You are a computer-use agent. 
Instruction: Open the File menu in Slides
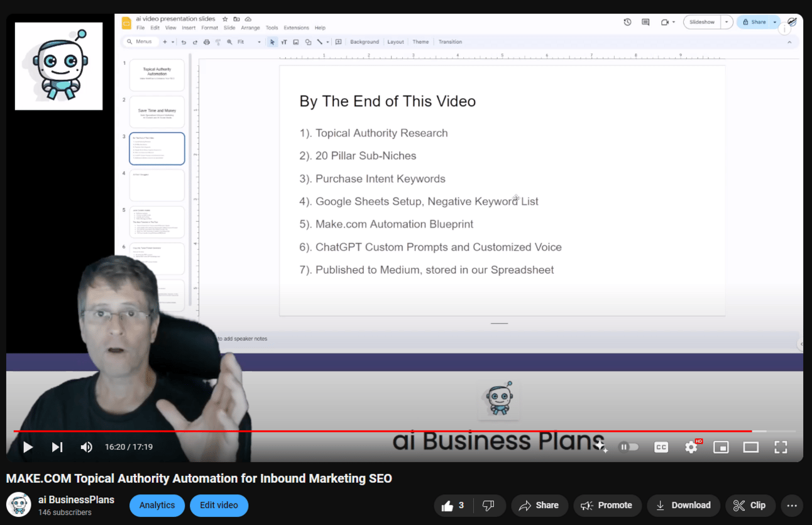tap(140, 28)
